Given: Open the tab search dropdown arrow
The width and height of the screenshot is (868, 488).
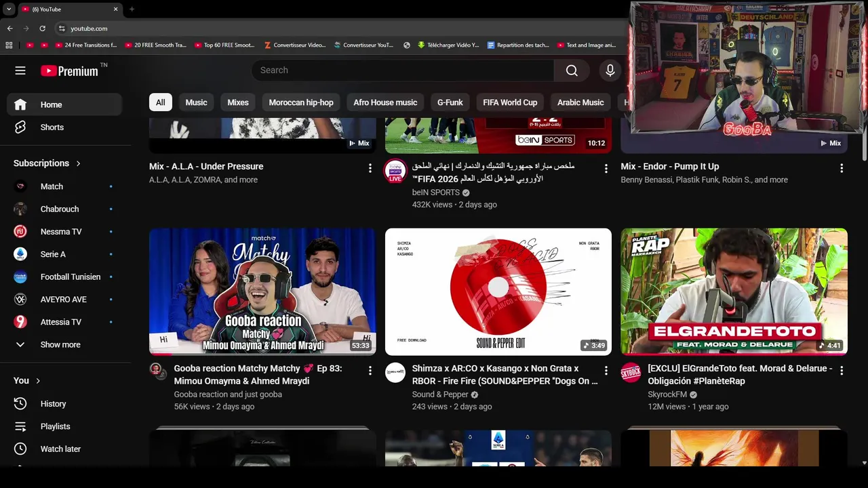Looking at the screenshot, I should click(8, 9).
